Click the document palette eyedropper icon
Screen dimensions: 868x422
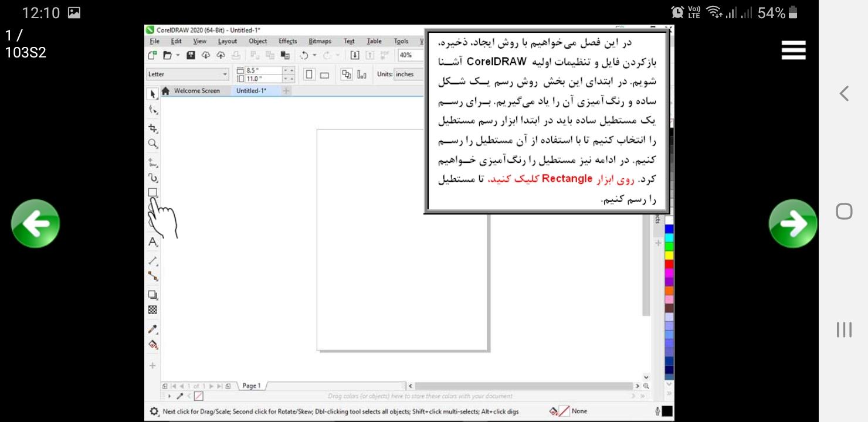pos(179,396)
